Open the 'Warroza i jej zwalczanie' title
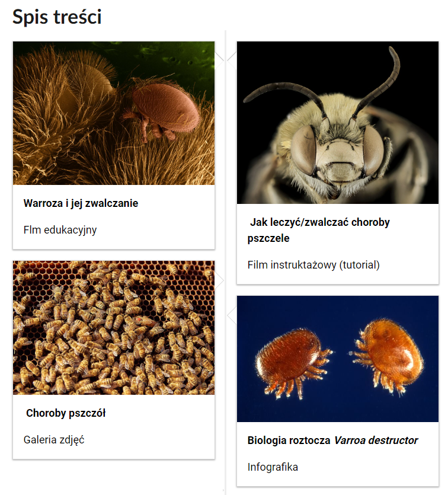The image size is (448, 495). [x=81, y=203]
